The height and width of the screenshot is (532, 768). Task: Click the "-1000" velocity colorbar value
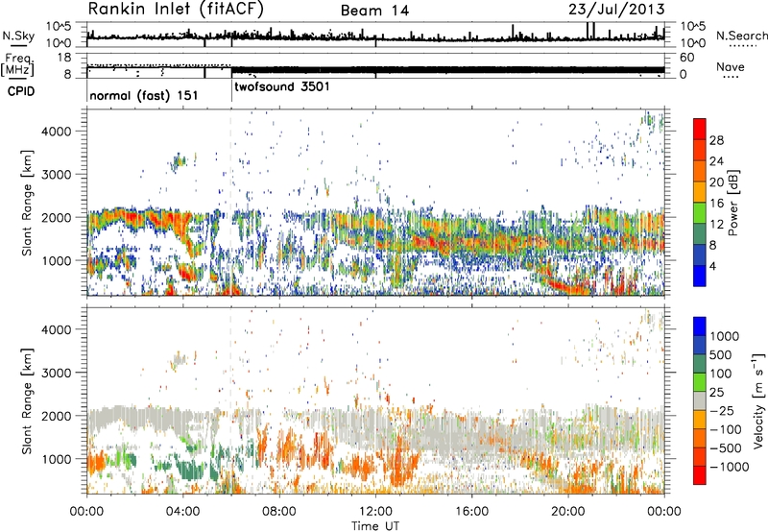[729, 467]
